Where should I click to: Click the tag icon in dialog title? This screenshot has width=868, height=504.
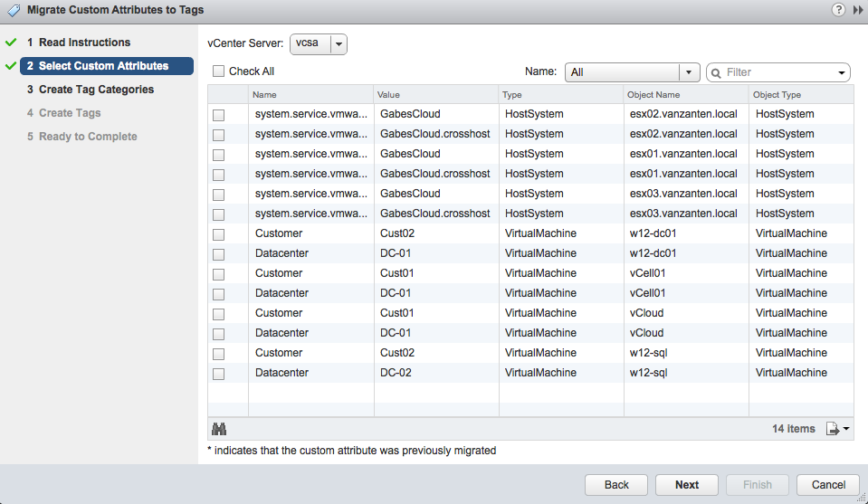point(14,10)
